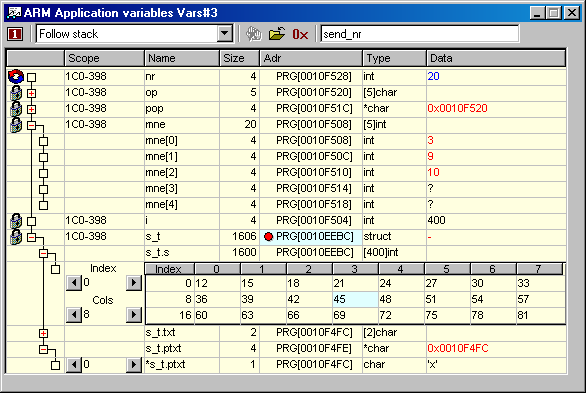The image size is (586, 393).
Task: Select the blue value 20 of nr
Action: pyautogui.click(x=434, y=76)
